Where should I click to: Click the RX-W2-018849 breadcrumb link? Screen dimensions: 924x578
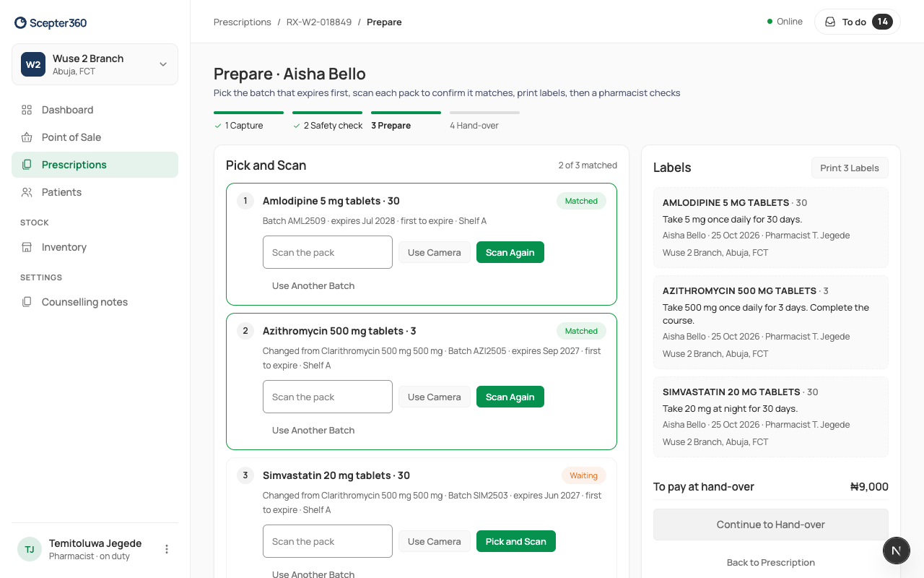point(319,22)
